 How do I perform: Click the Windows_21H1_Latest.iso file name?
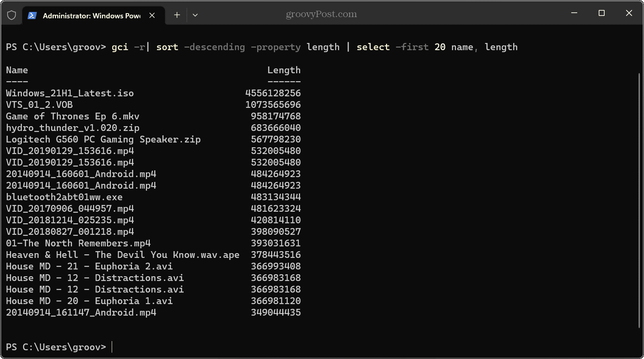click(x=70, y=93)
